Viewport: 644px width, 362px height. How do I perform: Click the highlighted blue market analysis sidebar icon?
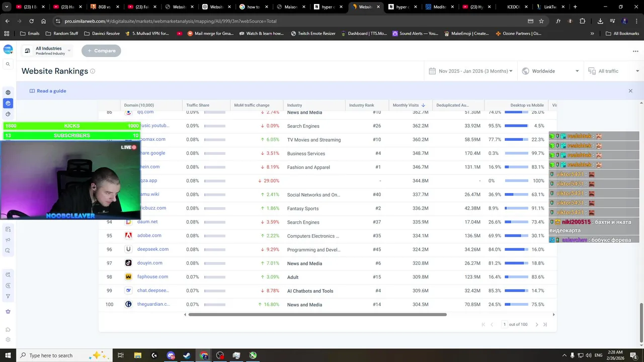tap(8, 103)
